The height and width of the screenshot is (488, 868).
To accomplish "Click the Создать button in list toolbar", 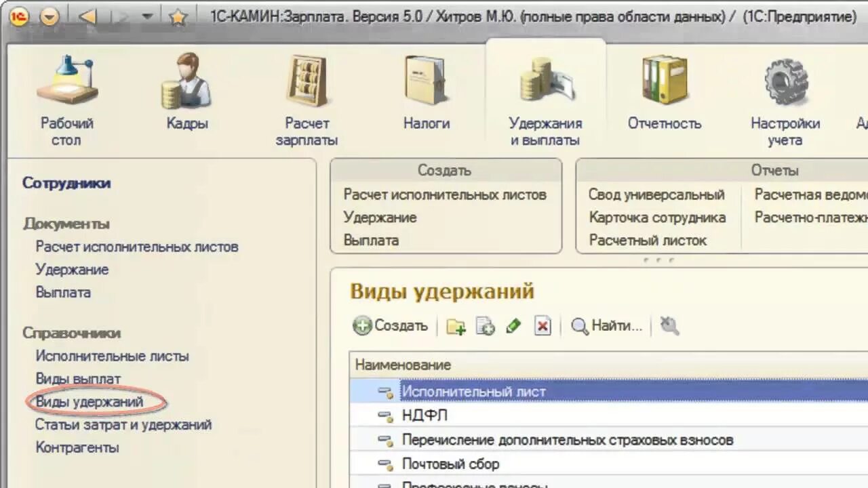I will pos(391,326).
